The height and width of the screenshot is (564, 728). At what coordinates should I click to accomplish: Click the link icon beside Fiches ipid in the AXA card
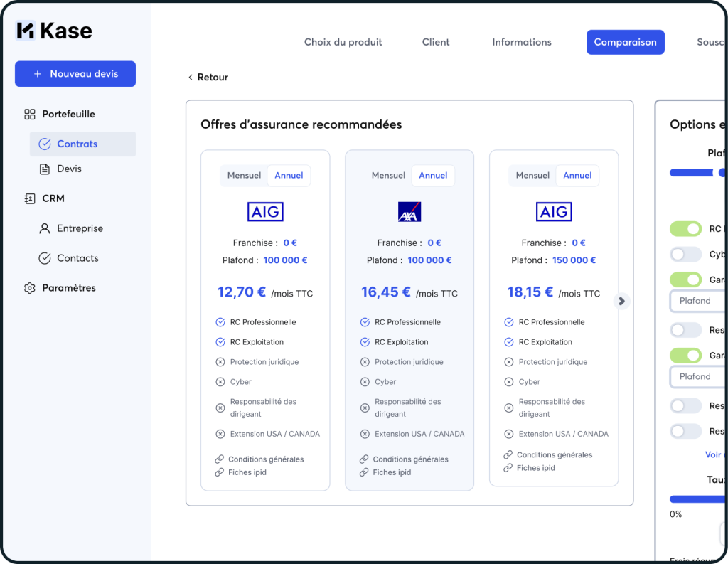pos(364,472)
